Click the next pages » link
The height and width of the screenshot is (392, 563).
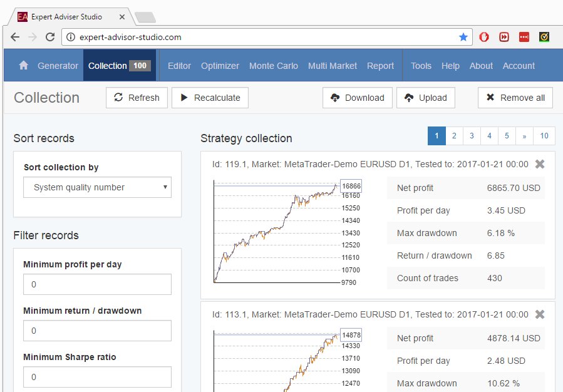click(x=525, y=136)
